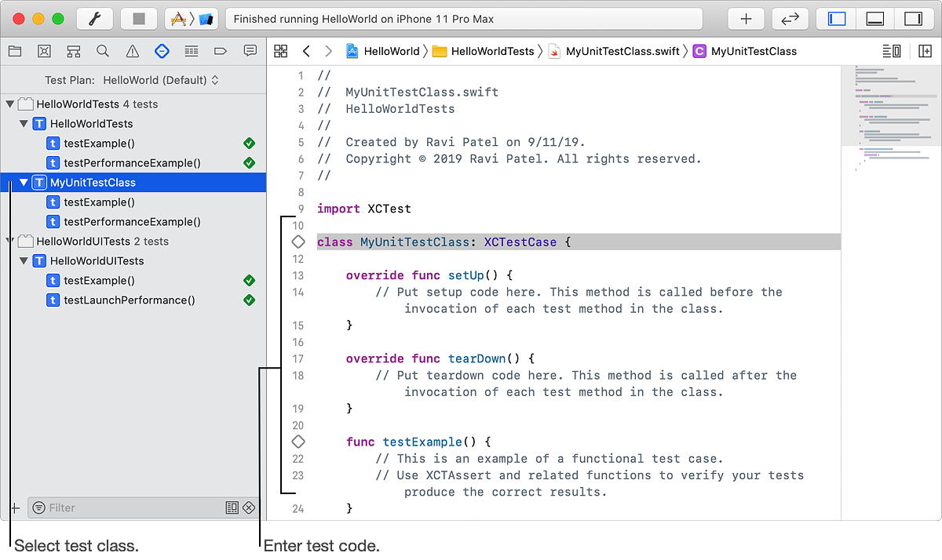Select testPerformanceExample() under HelloWorldTests class
Screen dimensions: 942x560
coord(133,162)
